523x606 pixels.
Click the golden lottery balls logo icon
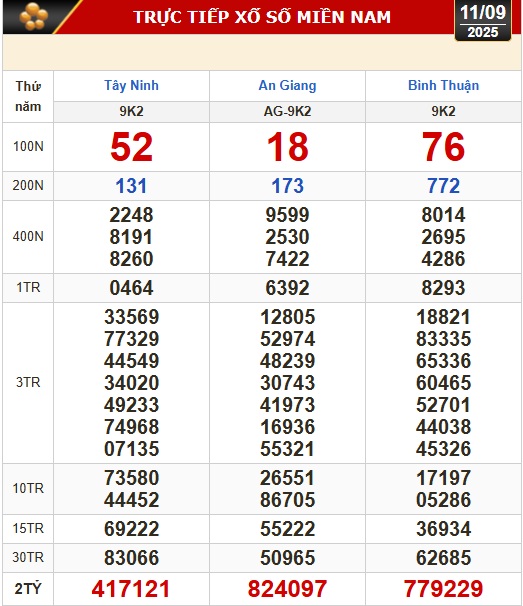click(x=33, y=16)
